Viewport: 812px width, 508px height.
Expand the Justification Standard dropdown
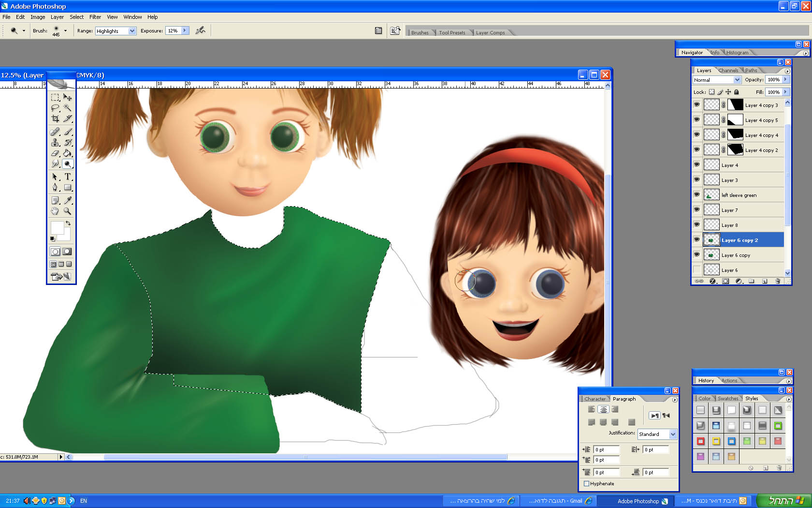[x=672, y=434]
